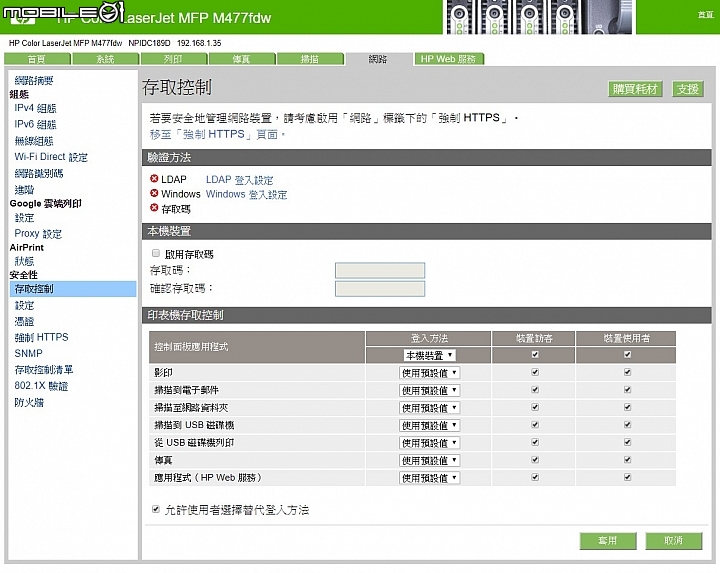Uncheck 允許使用者選擇替代登入方法 checkbox
Screen dimensions: 720x573
(156, 509)
